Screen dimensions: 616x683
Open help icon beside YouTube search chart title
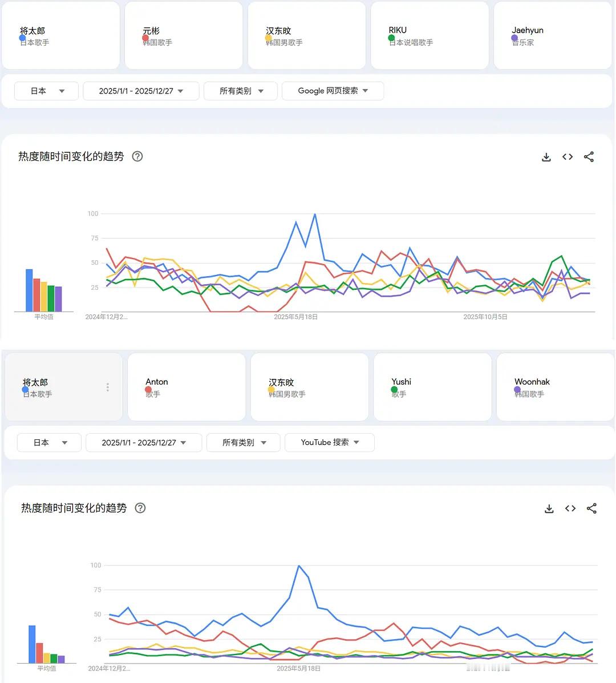tap(140, 508)
